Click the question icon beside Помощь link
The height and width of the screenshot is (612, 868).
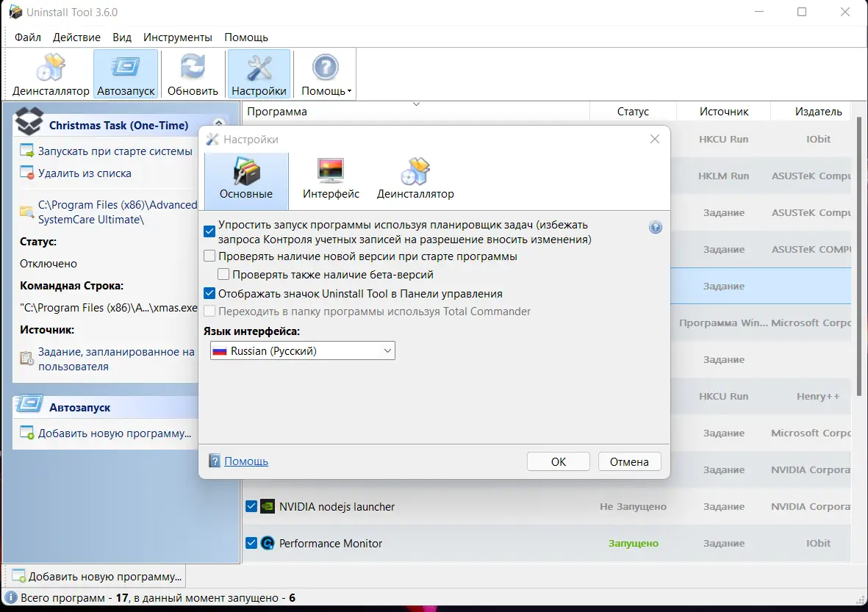click(215, 461)
